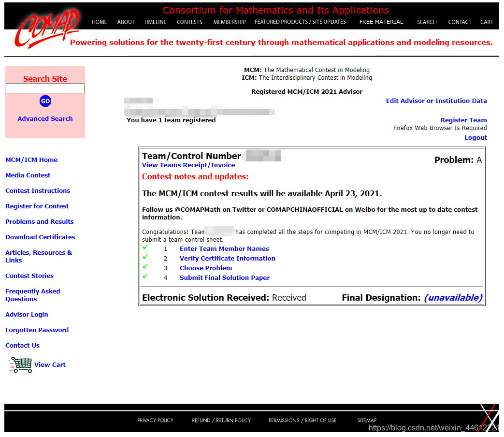Open the Choose Problem step
This screenshot has width=504, height=437.
pyautogui.click(x=206, y=268)
